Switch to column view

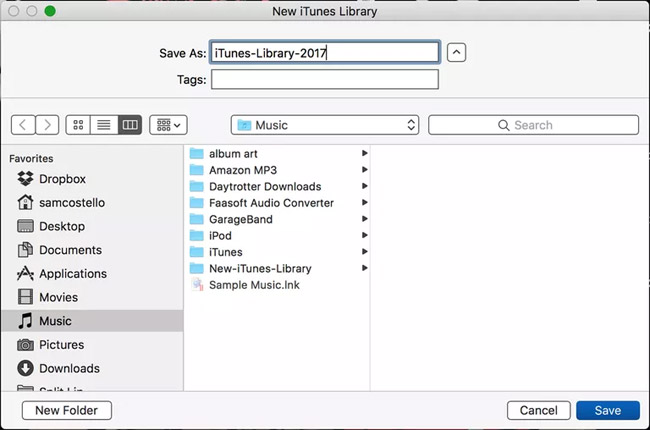(130, 125)
